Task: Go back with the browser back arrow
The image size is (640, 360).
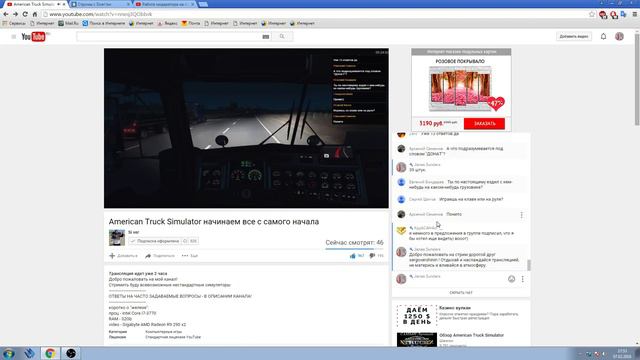Action: [x=6, y=14]
